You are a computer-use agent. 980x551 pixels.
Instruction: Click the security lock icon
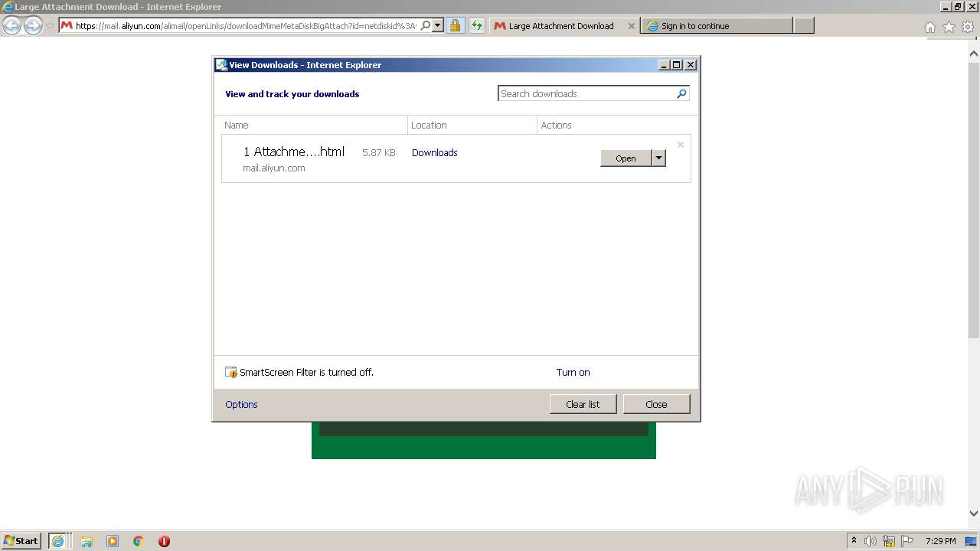point(455,25)
